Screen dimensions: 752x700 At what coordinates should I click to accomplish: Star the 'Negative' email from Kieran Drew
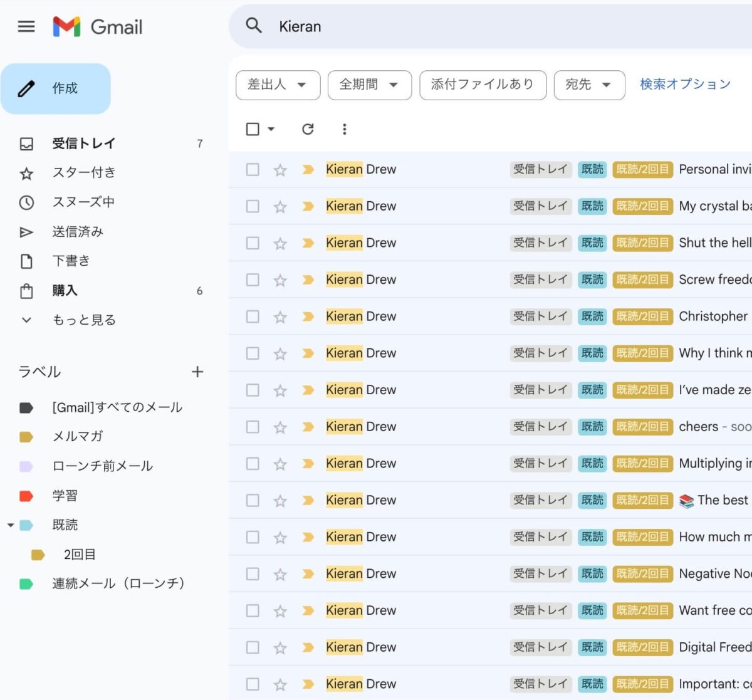click(x=280, y=574)
